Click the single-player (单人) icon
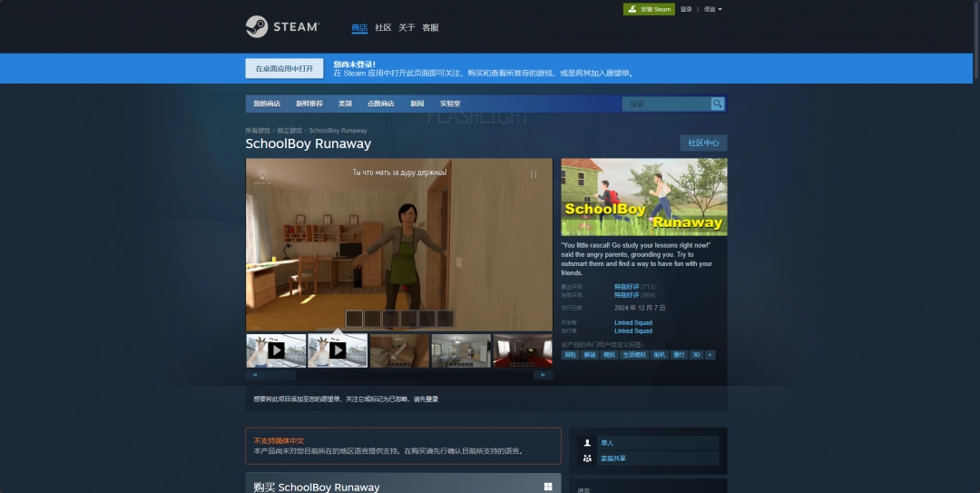Viewport: 980px width, 493px height. [588, 443]
